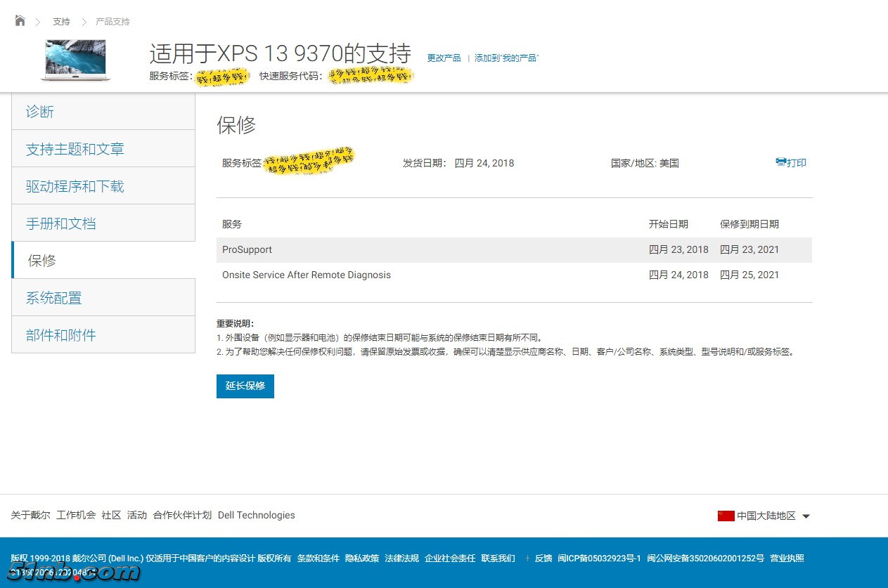Image resolution: width=888 pixels, height=588 pixels.
Task: Click the 延长保修 button
Action: (x=245, y=386)
